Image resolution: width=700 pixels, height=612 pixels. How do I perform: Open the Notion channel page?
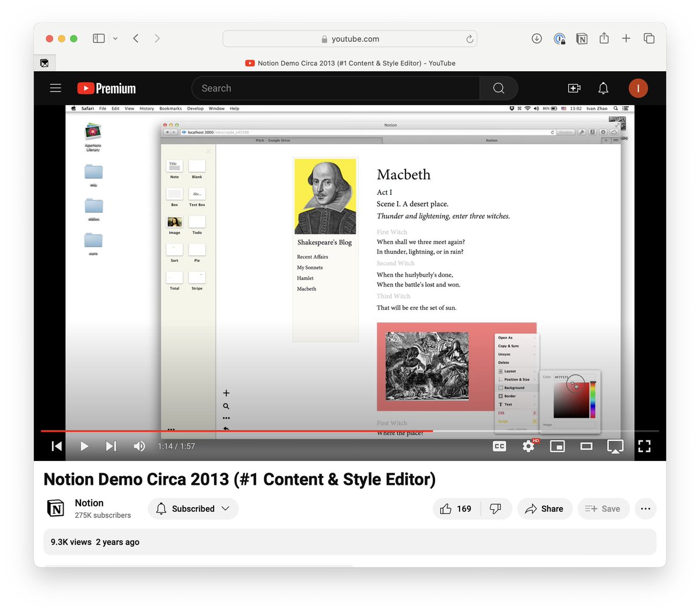89,502
